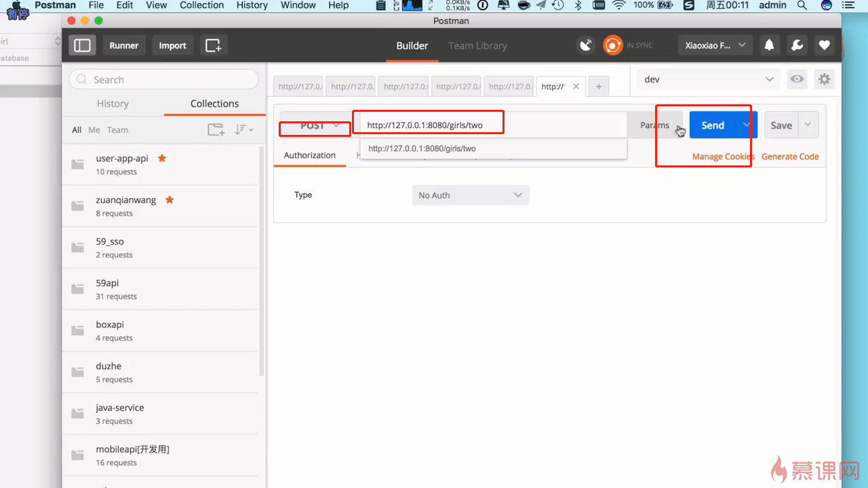Open Manage Cookies link
Viewport: 868px width, 488px height.
tap(723, 157)
